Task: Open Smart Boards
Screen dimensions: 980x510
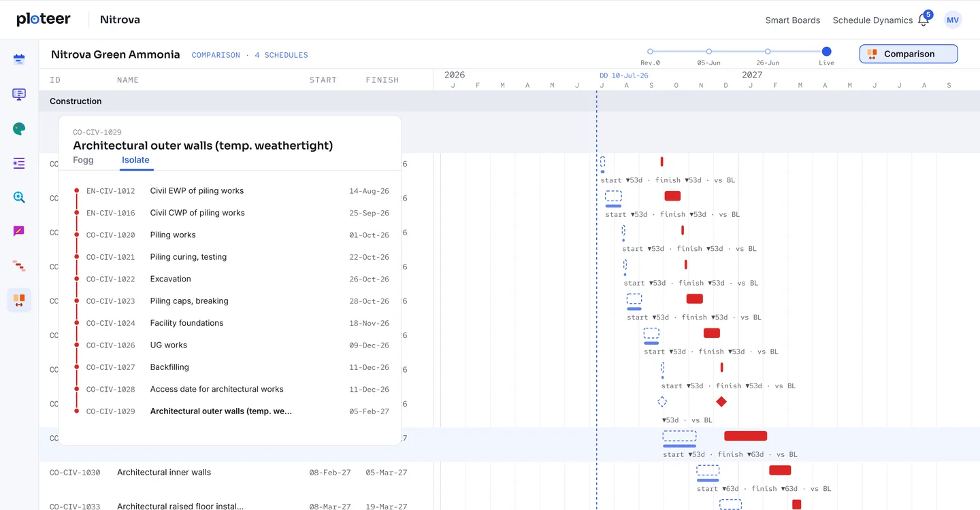Action: point(793,20)
